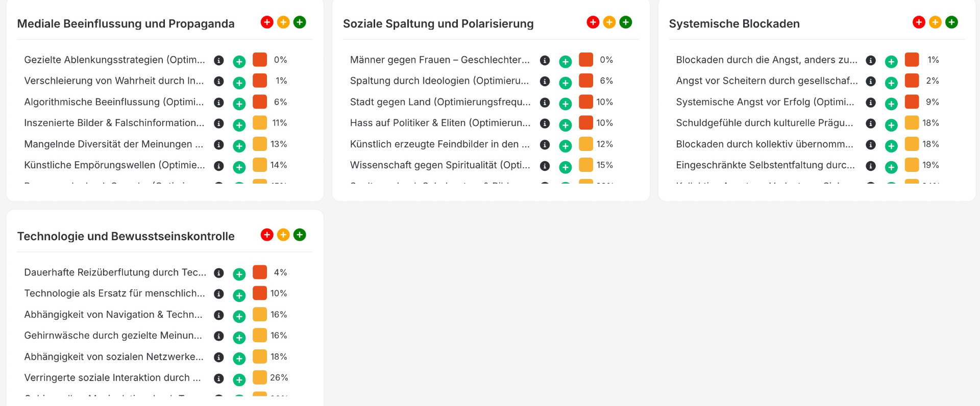
Task: Select Spaltung durch Ideologien item
Action: pos(439,81)
